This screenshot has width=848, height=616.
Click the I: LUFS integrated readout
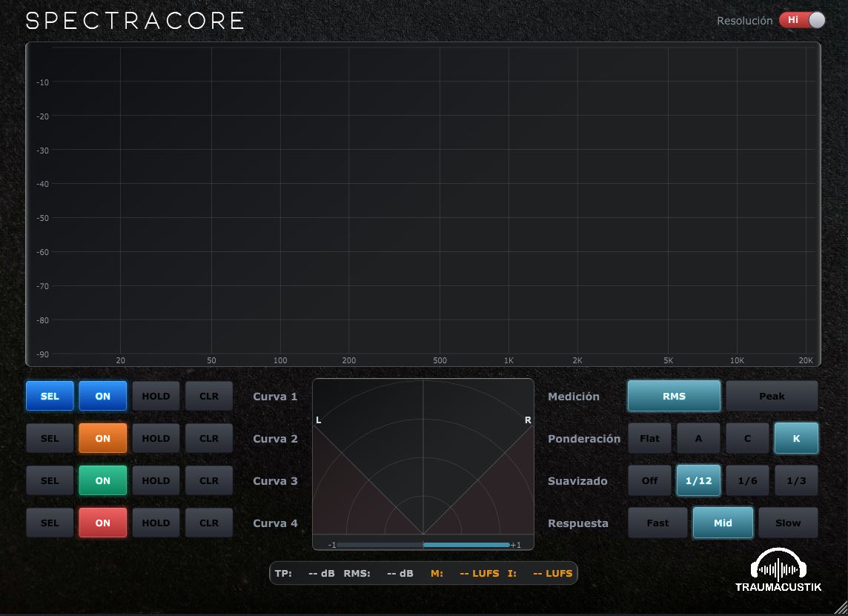[540, 573]
